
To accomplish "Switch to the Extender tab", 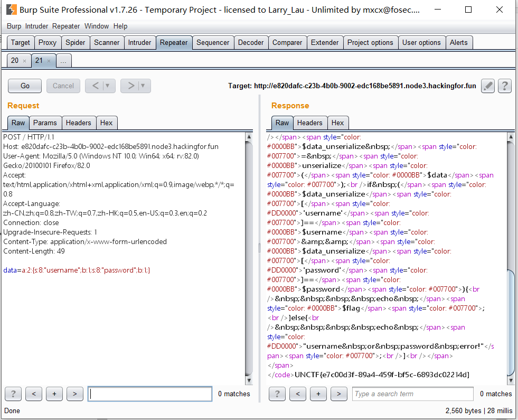I will pos(325,43).
